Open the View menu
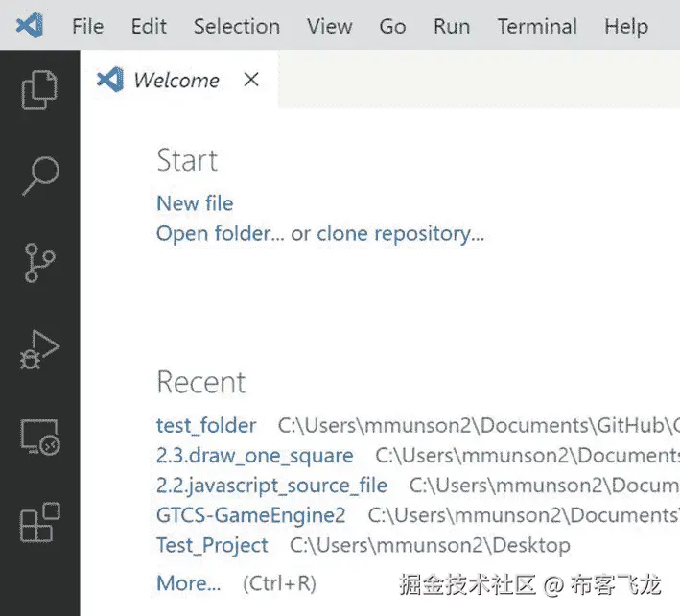 click(x=330, y=27)
